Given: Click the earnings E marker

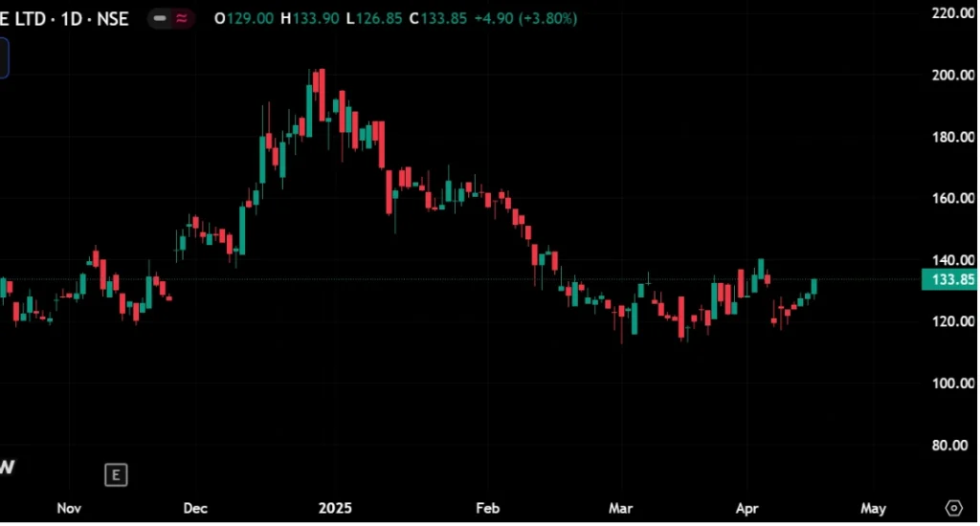Looking at the screenshot, I should point(116,475).
